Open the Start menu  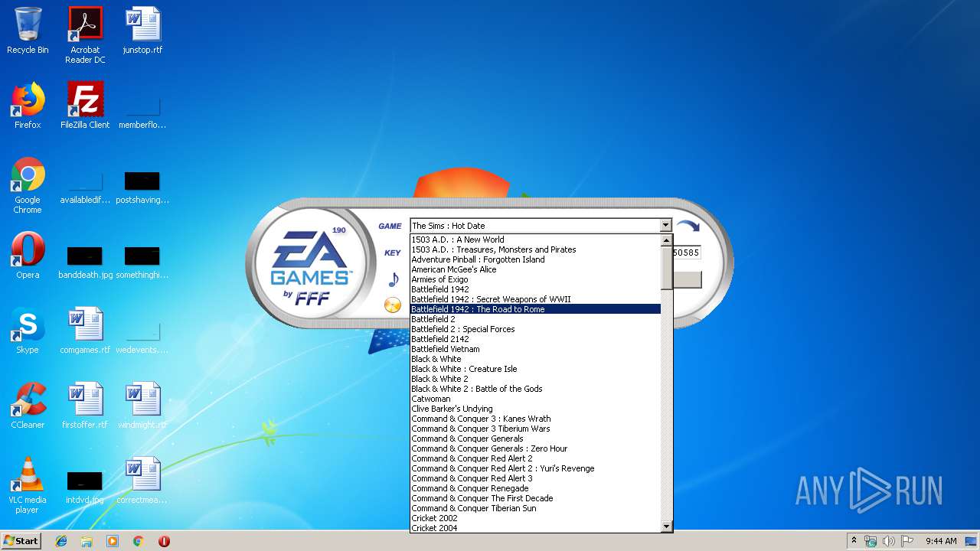21,540
